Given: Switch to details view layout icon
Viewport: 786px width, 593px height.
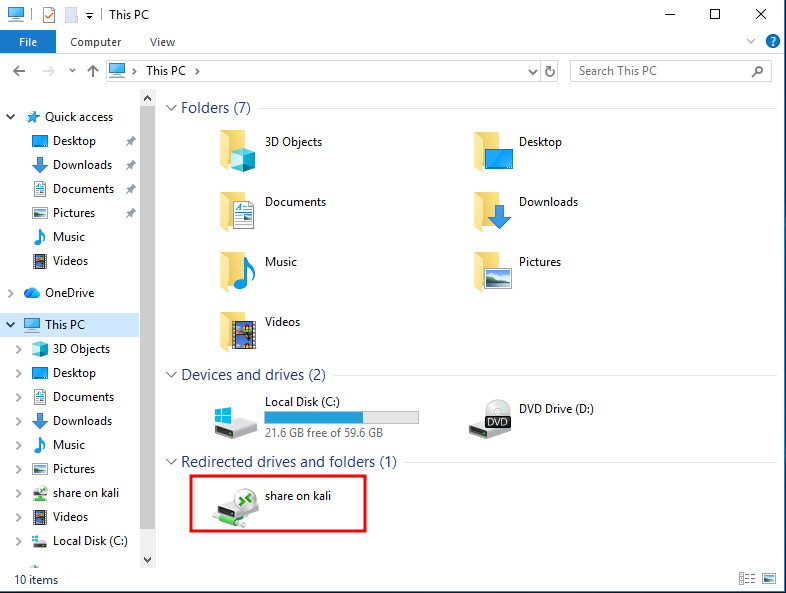Looking at the screenshot, I should click(x=746, y=578).
